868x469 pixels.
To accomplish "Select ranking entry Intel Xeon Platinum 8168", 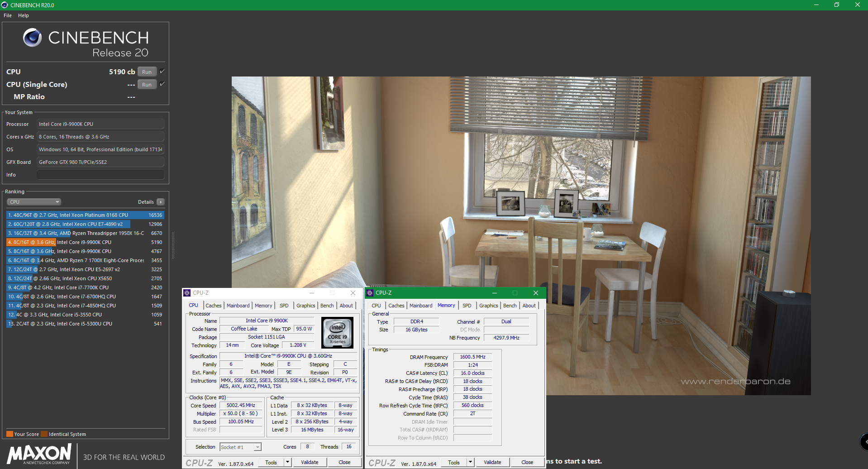I will tap(85, 215).
